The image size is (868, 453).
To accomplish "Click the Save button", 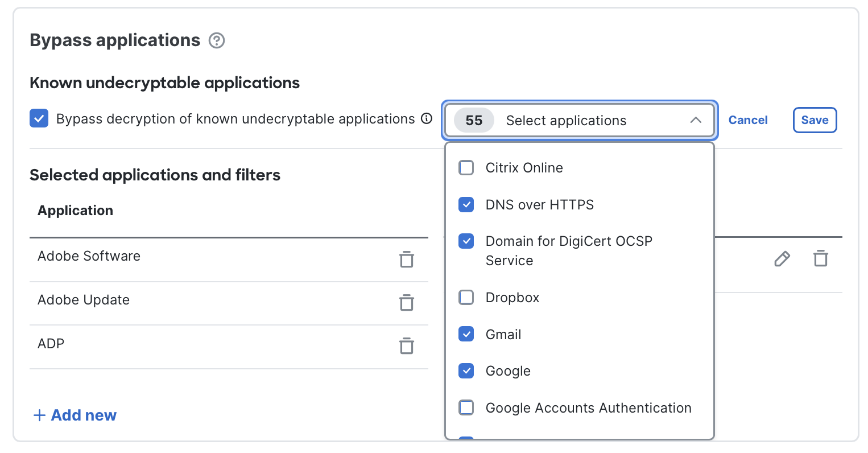I will (x=815, y=120).
